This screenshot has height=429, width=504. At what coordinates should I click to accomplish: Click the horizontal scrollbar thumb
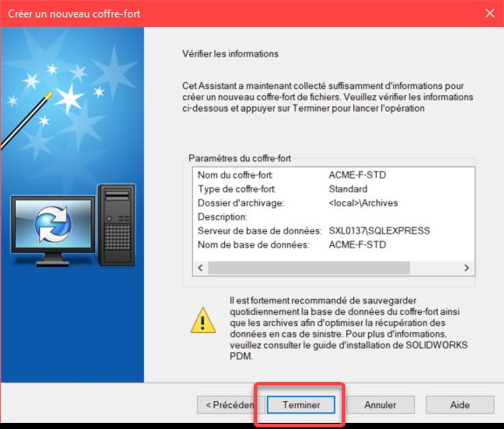click(309, 268)
